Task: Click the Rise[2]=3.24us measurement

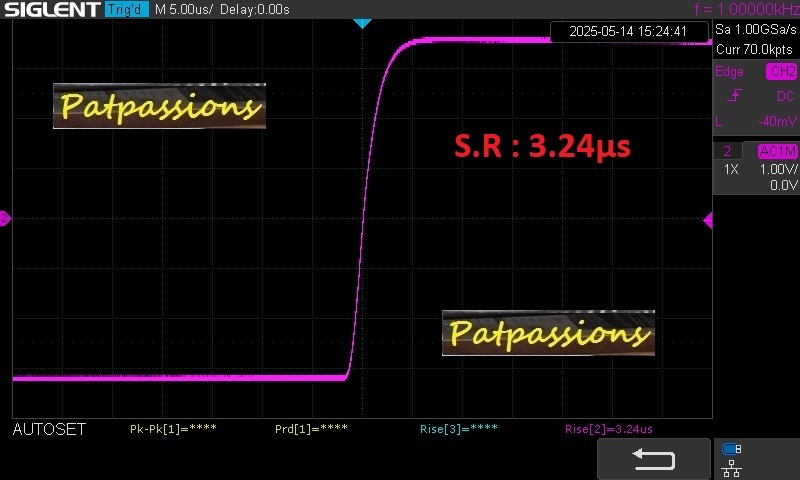Action: click(x=608, y=430)
